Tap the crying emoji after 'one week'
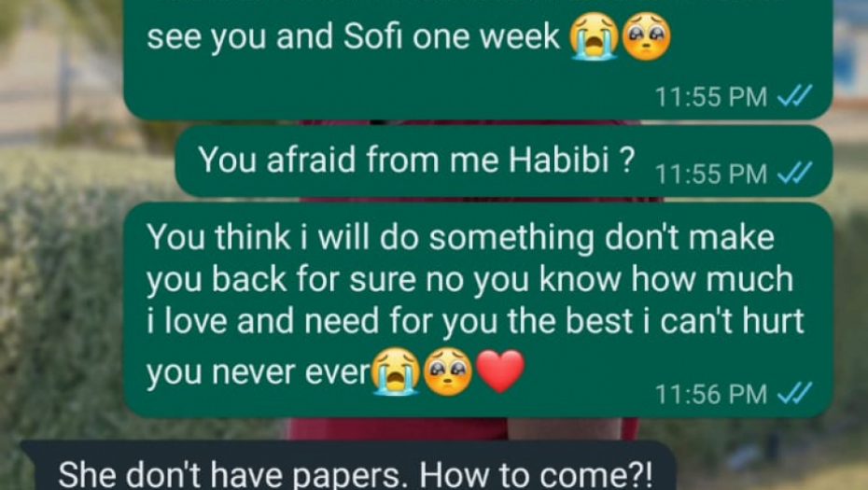This screenshot has height=490, width=868. [x=595, y=36]
